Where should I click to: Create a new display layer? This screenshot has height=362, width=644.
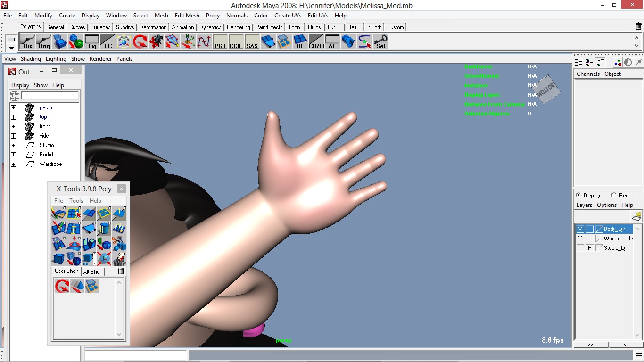coord(636,216)
